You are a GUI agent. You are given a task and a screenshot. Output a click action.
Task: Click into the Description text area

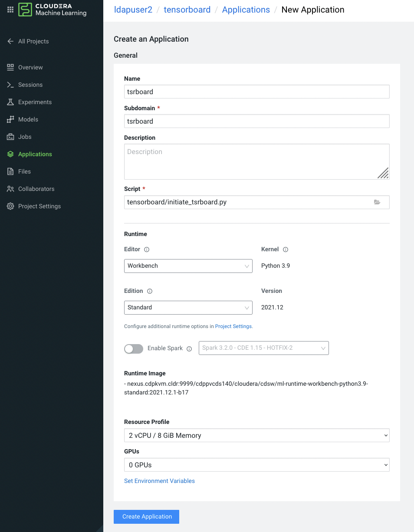256,161
